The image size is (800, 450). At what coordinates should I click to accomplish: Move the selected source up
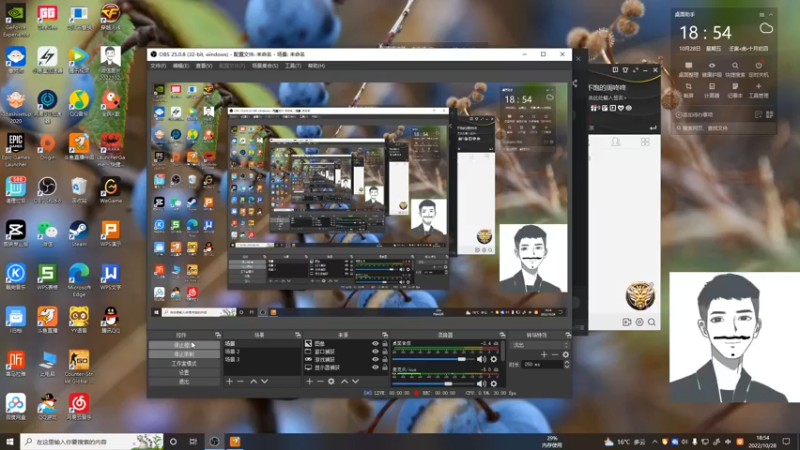tap(344, 381)
